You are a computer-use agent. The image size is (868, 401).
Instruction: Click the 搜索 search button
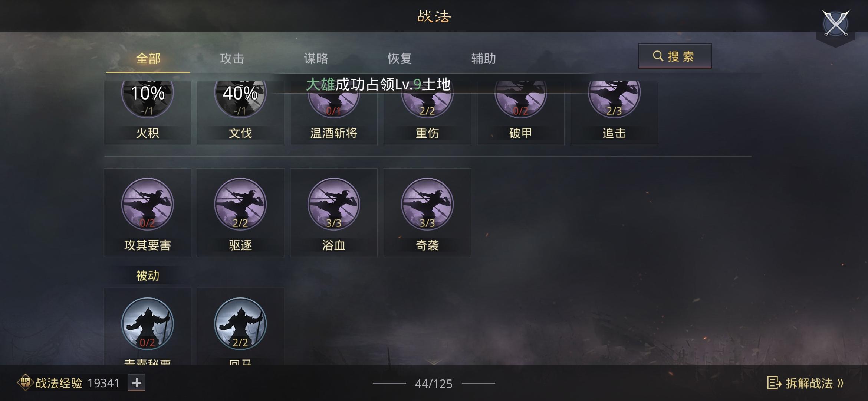click(x=675, y=56)
